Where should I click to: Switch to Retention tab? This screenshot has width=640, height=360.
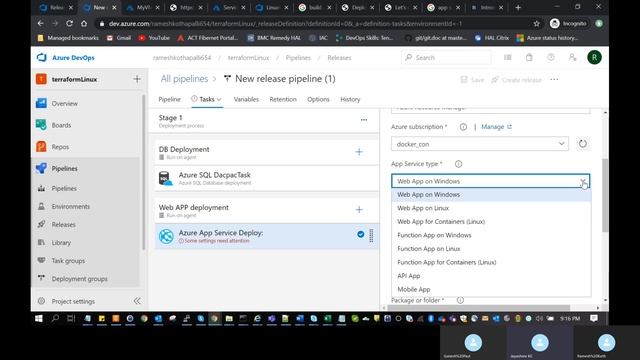[x=283, y=99]
